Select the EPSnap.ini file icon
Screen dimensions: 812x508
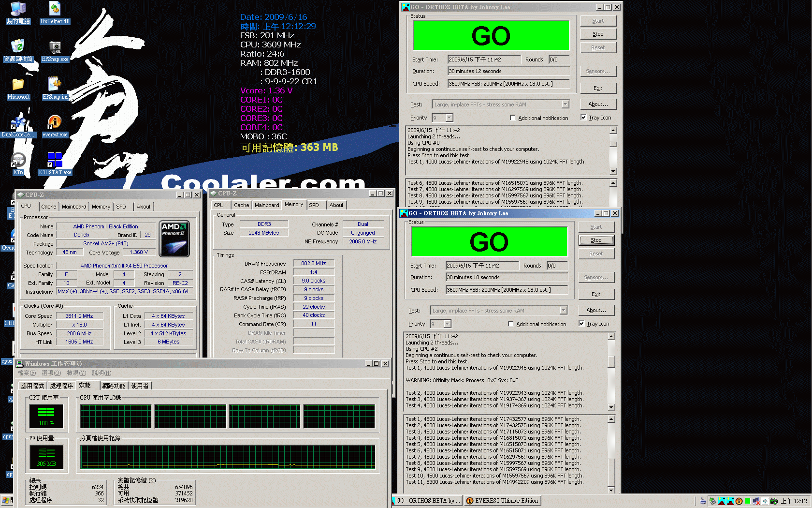pos(55,89)
